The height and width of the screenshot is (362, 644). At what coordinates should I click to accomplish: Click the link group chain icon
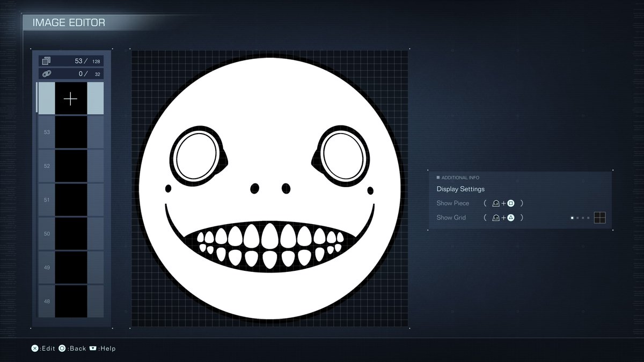coord(47,74)
